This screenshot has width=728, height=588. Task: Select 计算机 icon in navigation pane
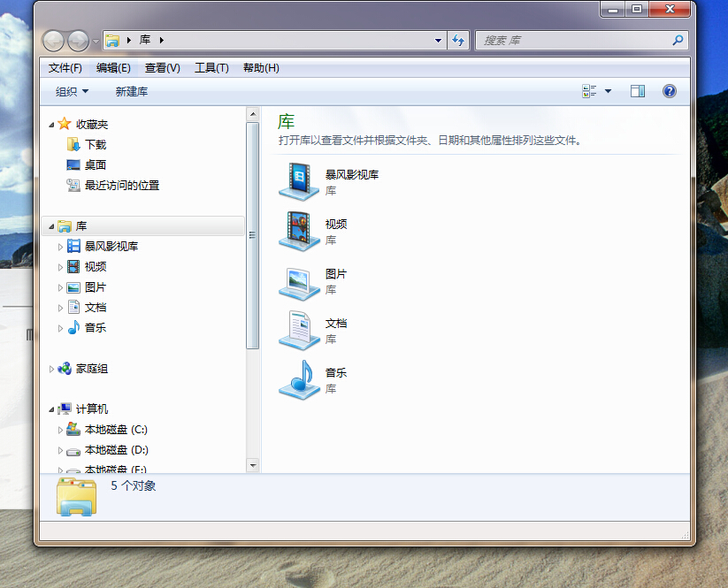[x=65, y=409]
